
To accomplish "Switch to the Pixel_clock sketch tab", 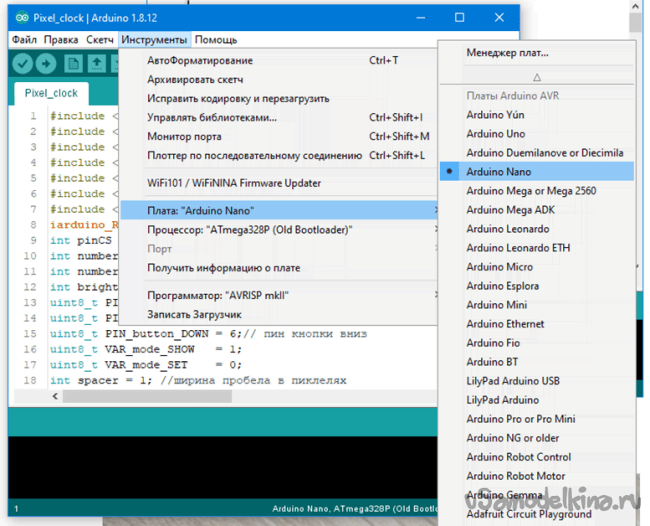I will pos(51,93).
